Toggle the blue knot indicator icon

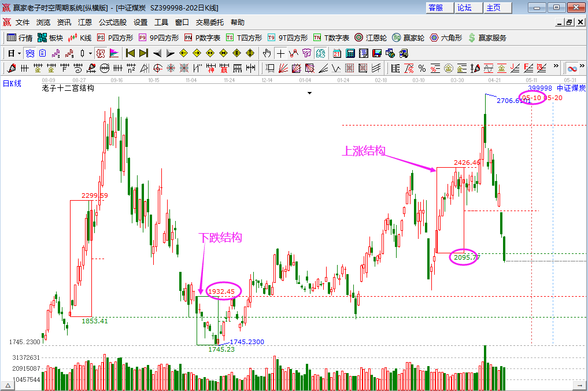30,54
